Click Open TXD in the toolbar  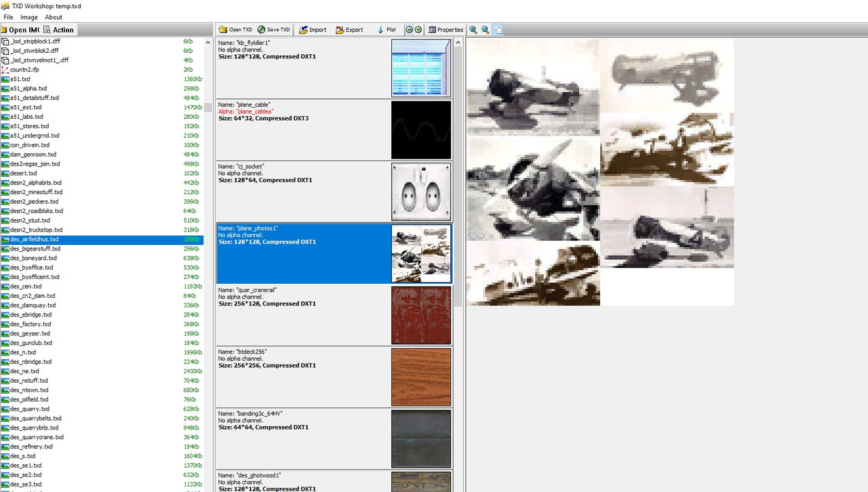point(235,30)
